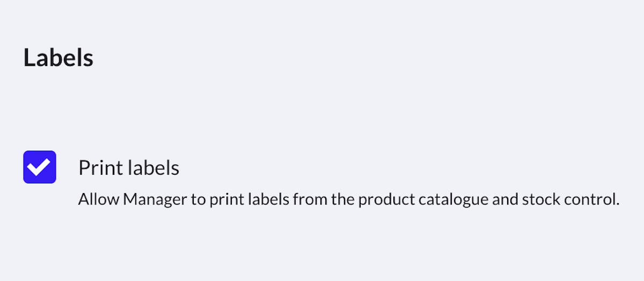644x281 pixels.
Task: Turn off the Print labels permission
Action: pos(40,167)
